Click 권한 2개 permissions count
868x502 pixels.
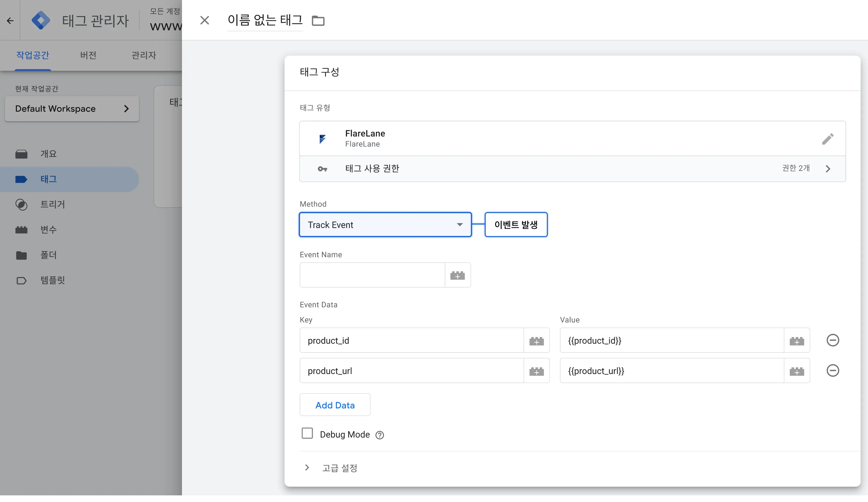[x=796, y=168]
